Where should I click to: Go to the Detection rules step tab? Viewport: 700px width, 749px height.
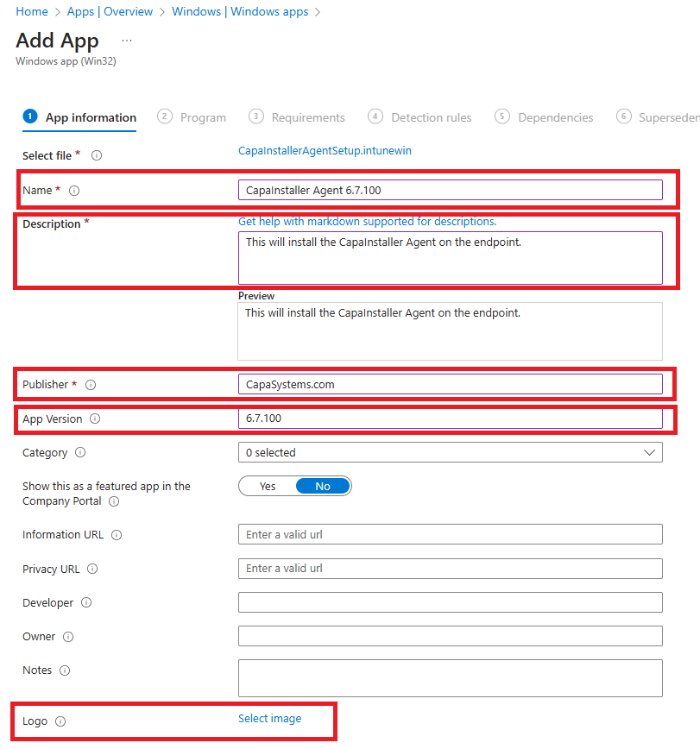pyautogui.click(x=419, y=117)
